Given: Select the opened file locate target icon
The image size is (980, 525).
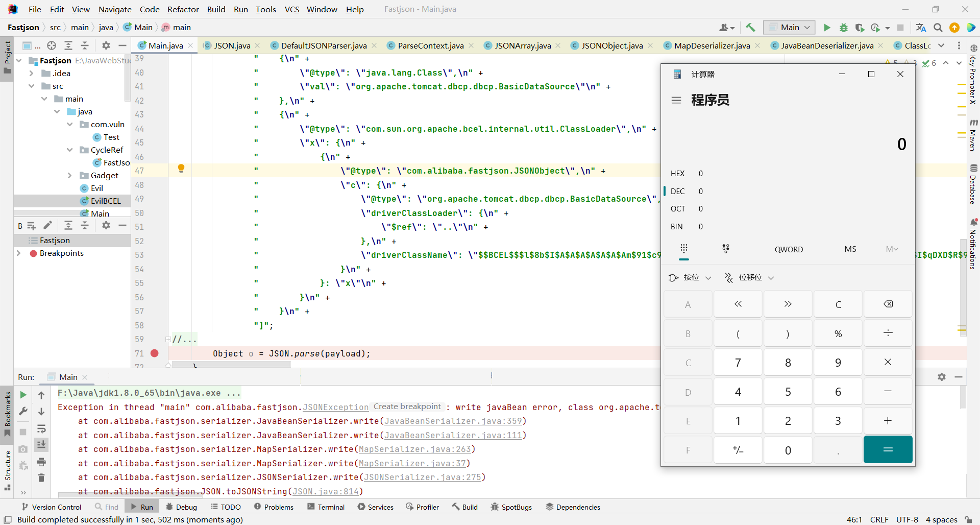Looking at the screenshot, I should [52, 45].
